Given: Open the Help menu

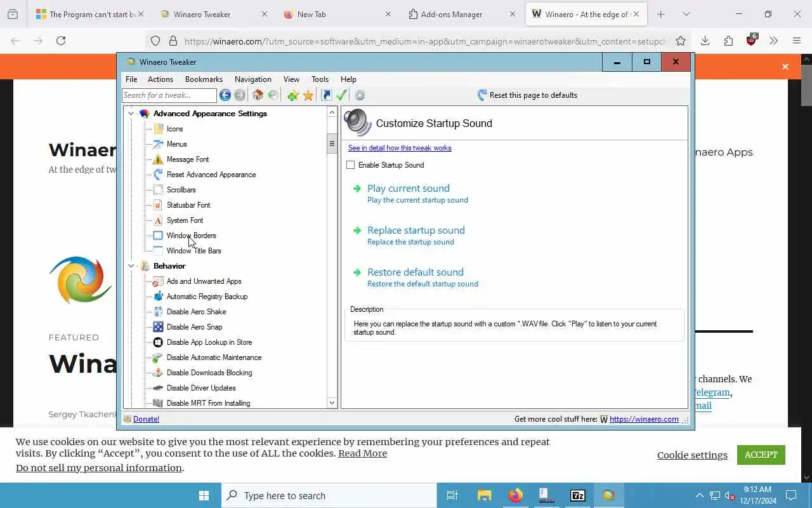Looking at the screenshot, I should coord(348,79).
